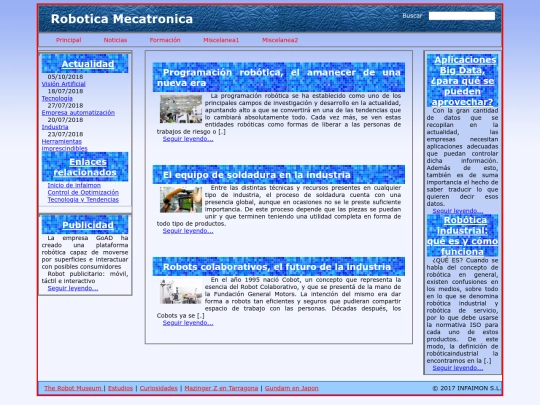This screenshot has width=540, height=405.
Task: Click the 23/07/2018 date text
Action: 65,134
